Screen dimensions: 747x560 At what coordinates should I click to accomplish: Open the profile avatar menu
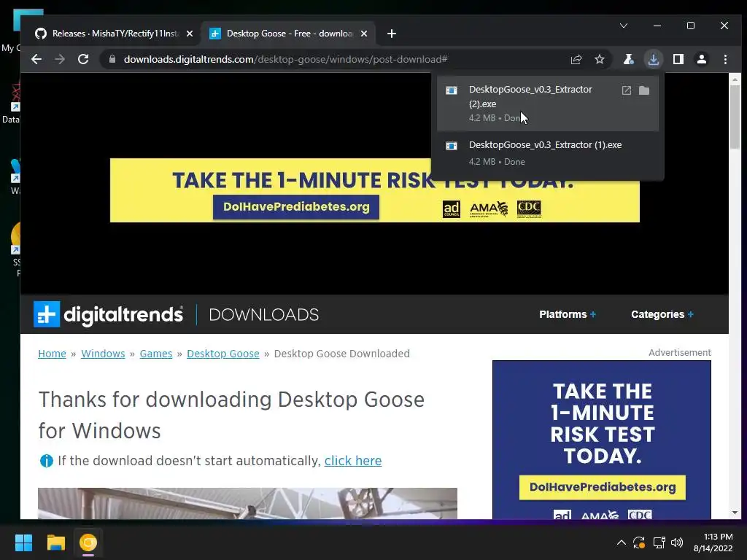(701, 59)
